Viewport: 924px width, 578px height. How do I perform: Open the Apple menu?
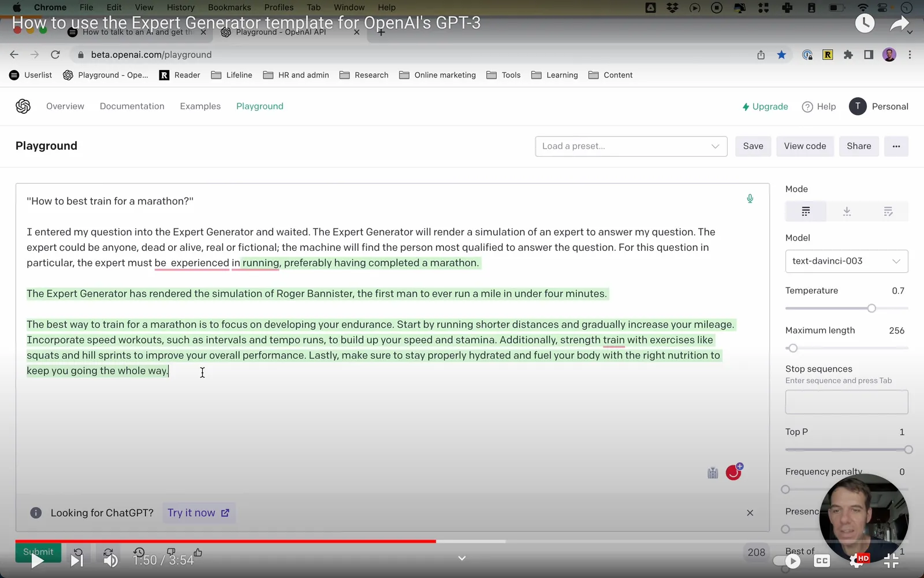point(16,8)
